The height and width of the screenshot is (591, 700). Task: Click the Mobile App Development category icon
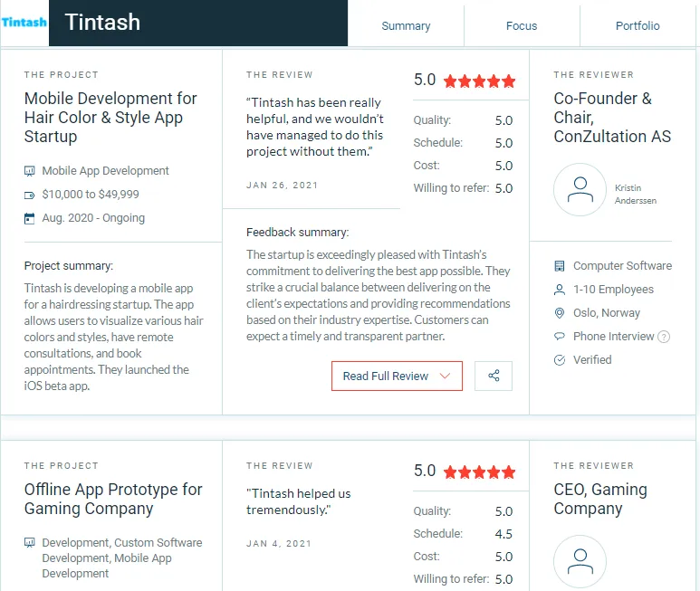30,171
